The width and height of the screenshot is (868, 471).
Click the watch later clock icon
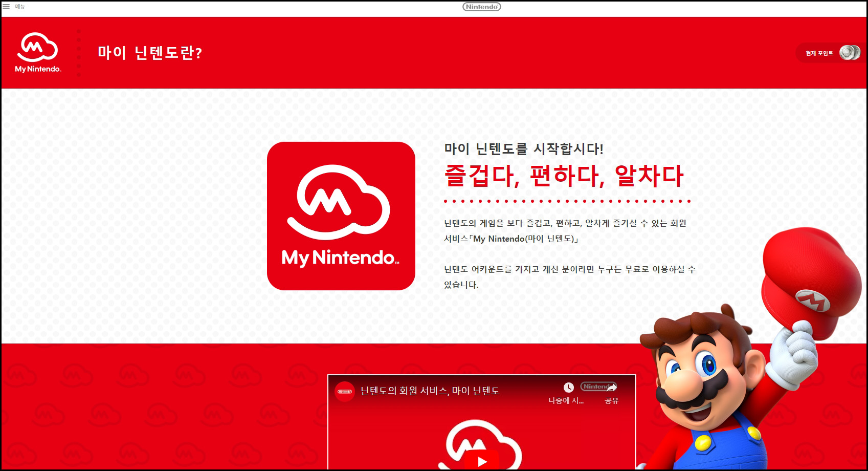pos(568,387)
